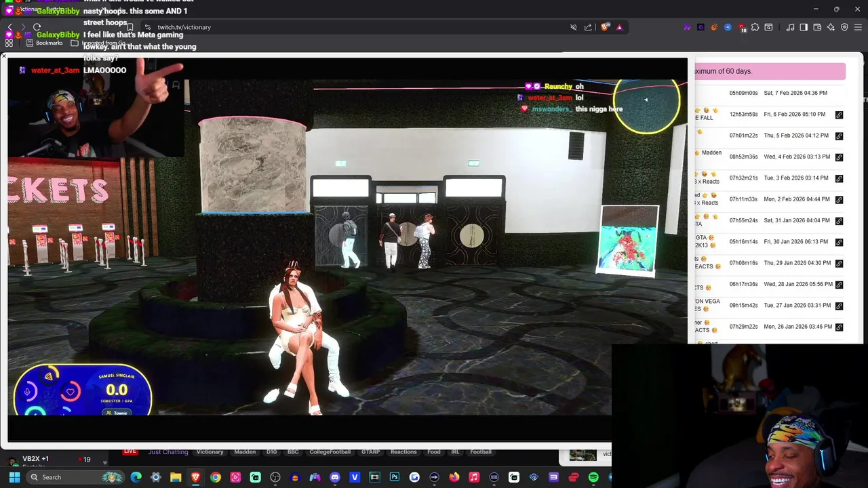Open the Brave VPN shield icon

tap(844, 27)
